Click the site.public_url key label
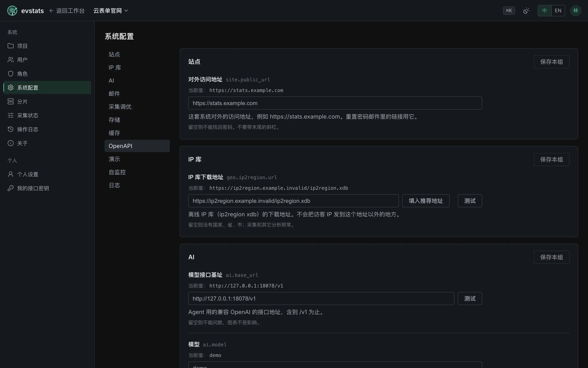Viewport: 588px width, 368px height. [248, 80]
